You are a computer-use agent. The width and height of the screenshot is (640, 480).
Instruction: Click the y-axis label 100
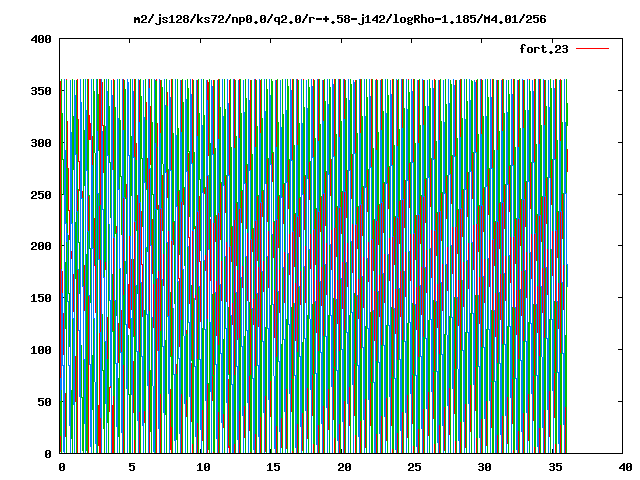[41, 350]
